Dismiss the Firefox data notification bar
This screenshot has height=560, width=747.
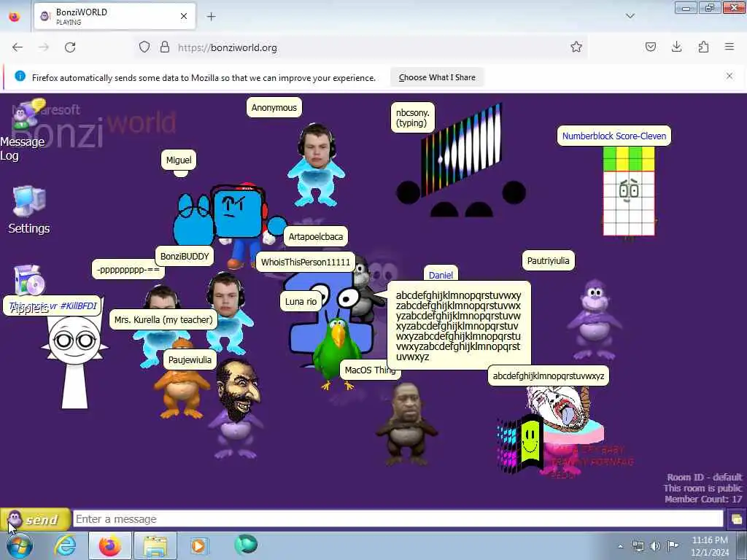tap(729, 76)
